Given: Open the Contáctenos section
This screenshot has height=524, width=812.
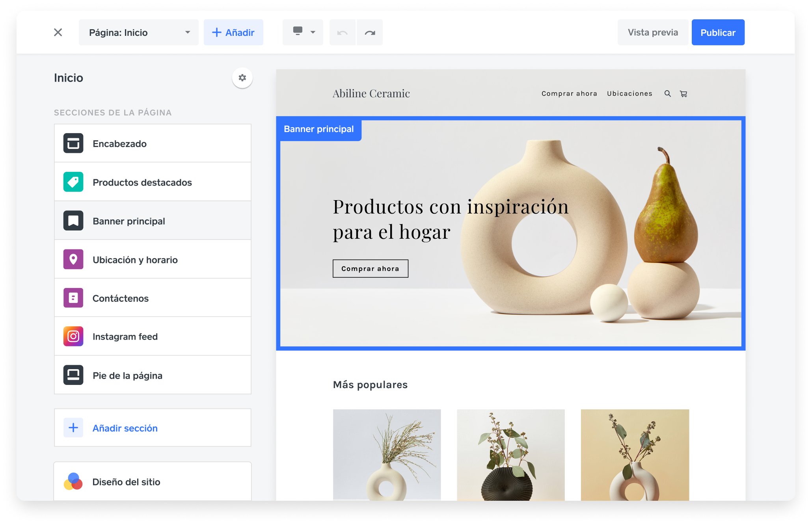Looking at the screenshot, I should point(153,298).
